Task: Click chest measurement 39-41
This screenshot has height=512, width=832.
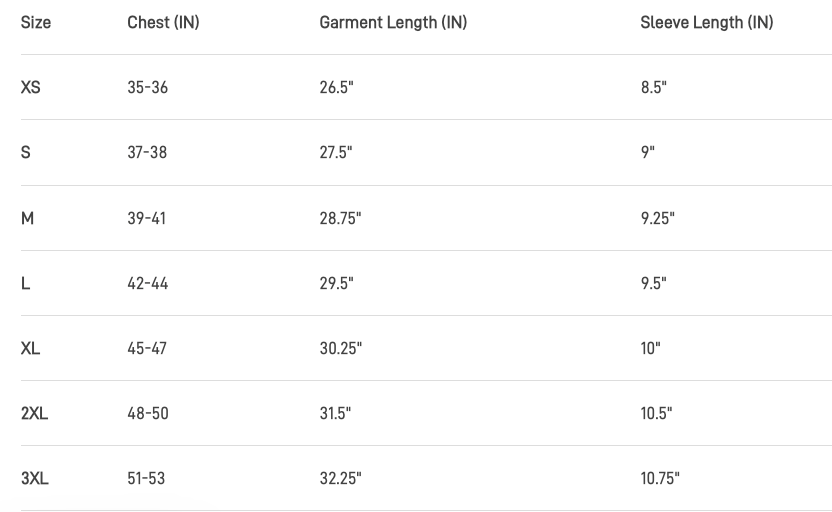Action: coord(146,218)
